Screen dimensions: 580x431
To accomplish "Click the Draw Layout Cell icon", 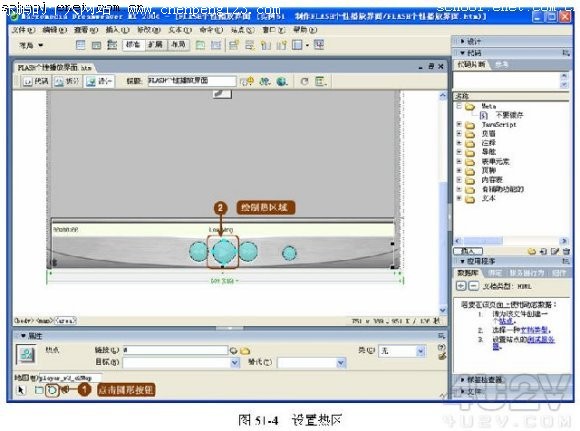I will (x=216, y=45).
